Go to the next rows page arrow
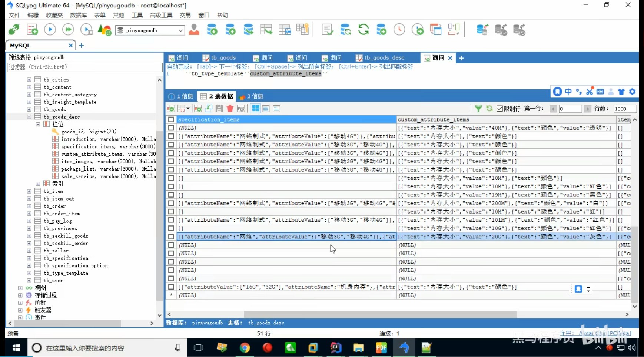 (587, 109)
